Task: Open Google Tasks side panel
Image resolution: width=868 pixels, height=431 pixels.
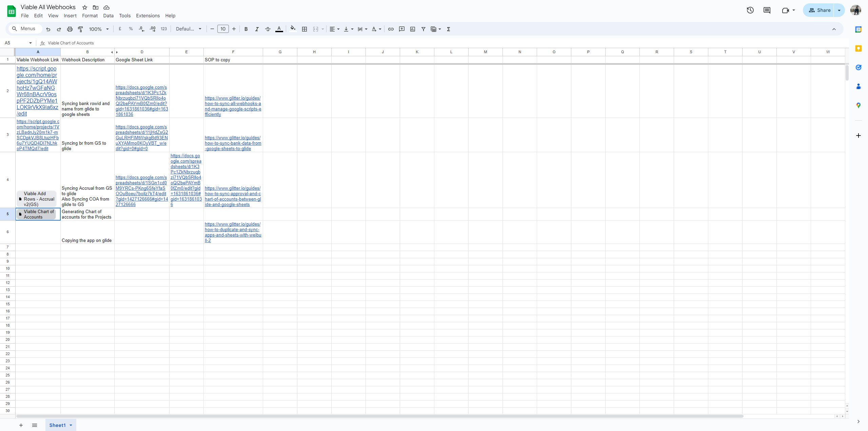Action: coord(859,67)
